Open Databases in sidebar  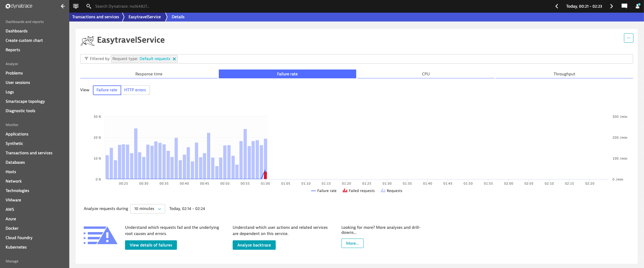(15, 162)
